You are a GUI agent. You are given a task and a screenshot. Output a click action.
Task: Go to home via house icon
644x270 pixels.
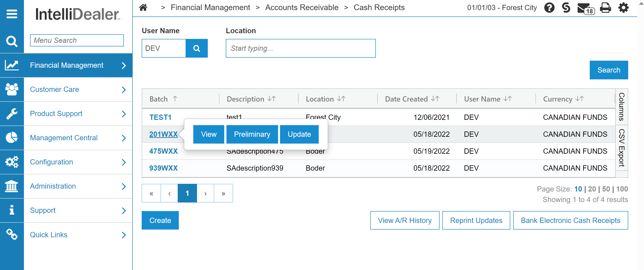coord(143,7)
